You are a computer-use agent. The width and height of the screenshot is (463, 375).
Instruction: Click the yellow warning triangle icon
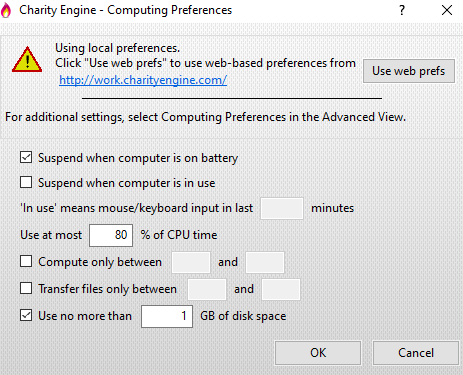pyautogui.click(x=27, y=60)
